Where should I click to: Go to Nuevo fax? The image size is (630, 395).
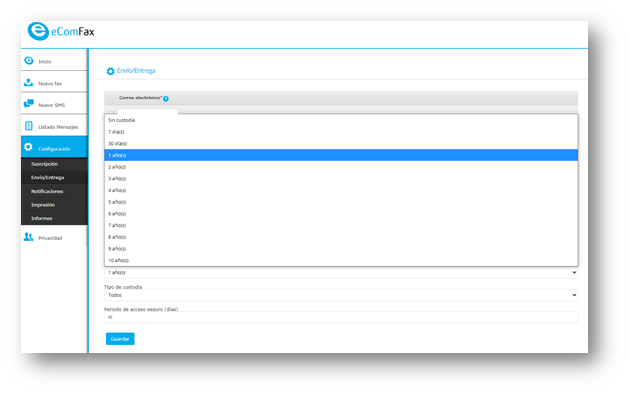click(x=54, y=82)
